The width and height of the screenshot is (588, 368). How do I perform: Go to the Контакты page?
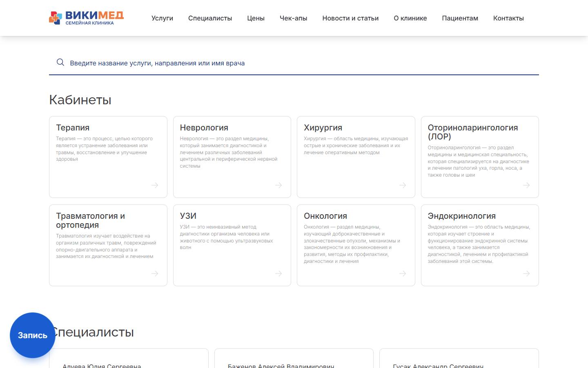coord(508,18)
